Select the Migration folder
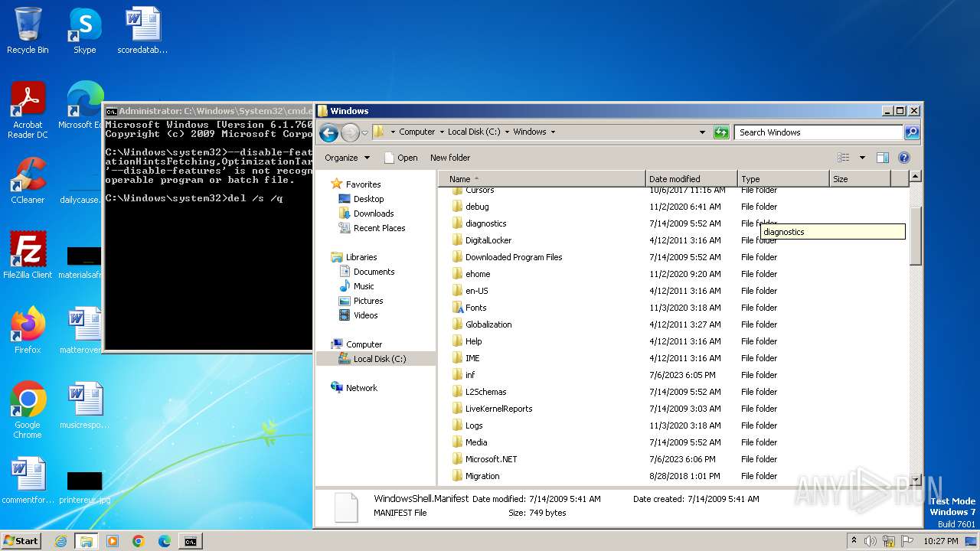 tap(482, 476)
